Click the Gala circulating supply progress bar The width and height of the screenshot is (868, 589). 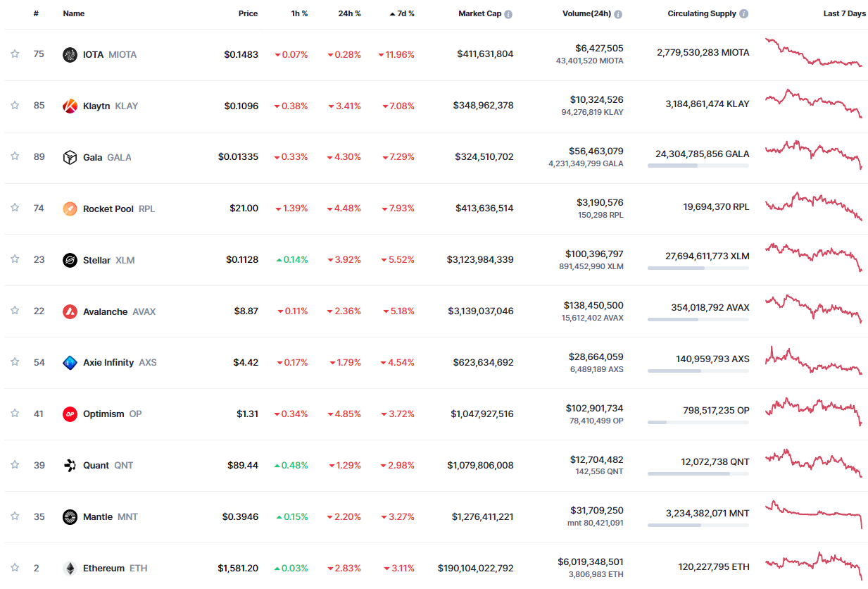coord(698,166)
